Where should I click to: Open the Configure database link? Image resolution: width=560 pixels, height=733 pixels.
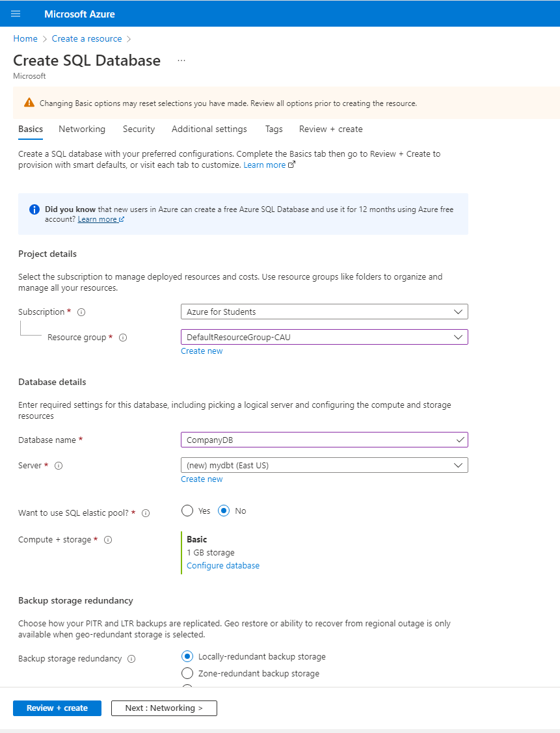coord(223,566)
